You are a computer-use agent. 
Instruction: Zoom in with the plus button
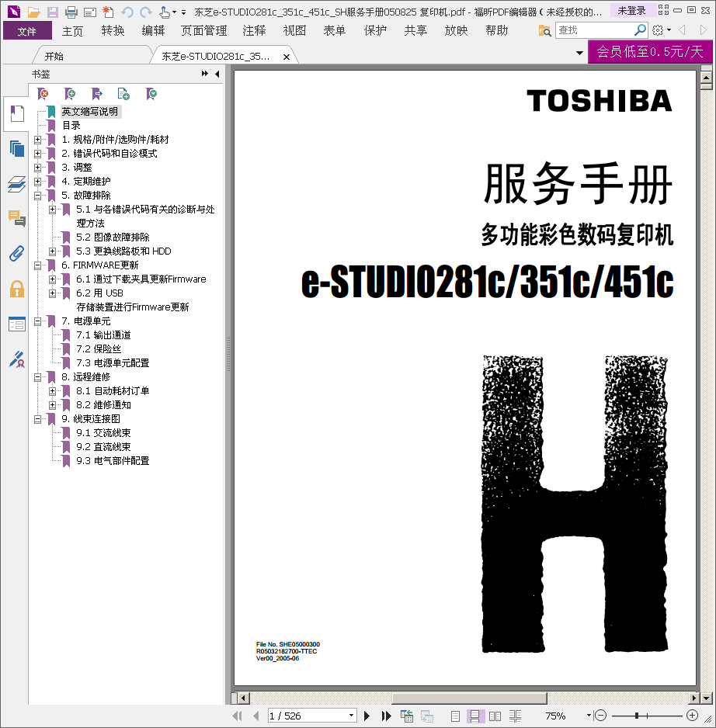tap(692, 716)
